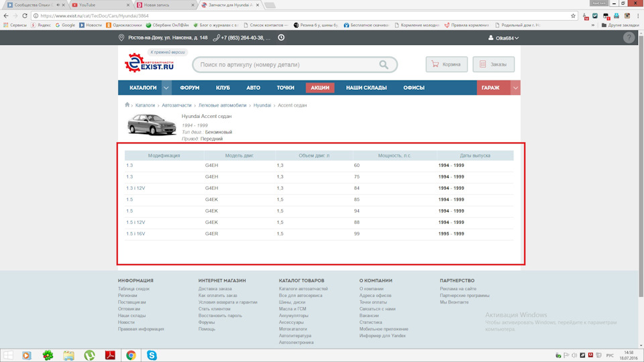Click the search magnifier icon
The image size is (644, 362).
tap(384, 64)
